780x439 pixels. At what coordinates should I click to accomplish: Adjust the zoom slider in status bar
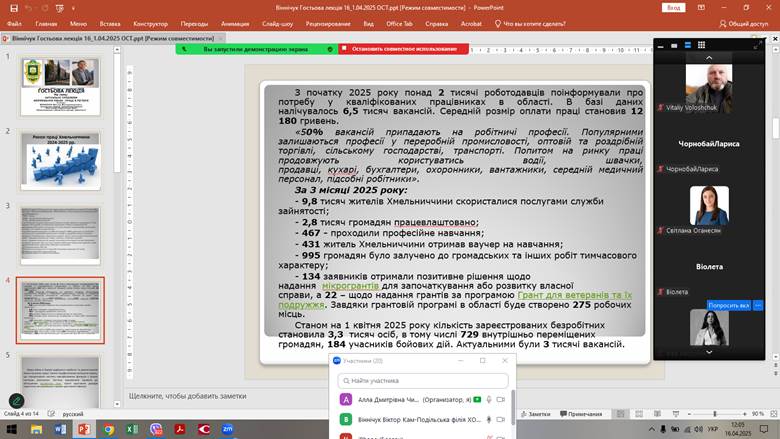tap(717, 413)
